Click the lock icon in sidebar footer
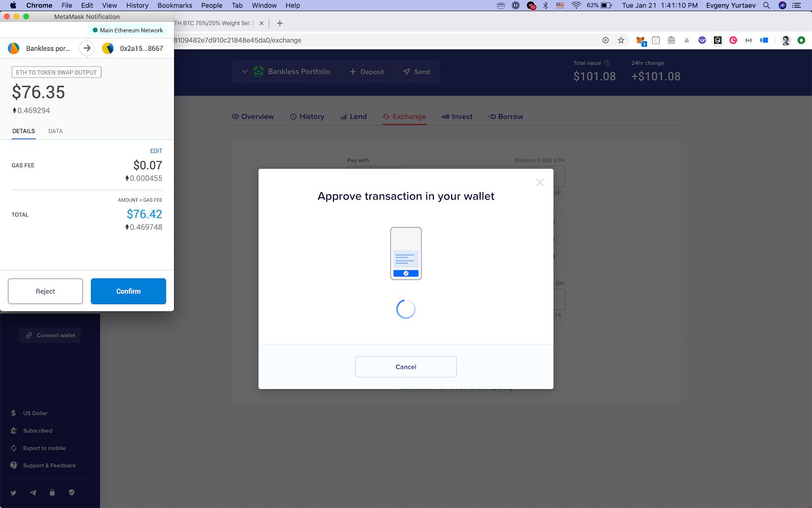812x508 pixels. [x=52, y=492]
